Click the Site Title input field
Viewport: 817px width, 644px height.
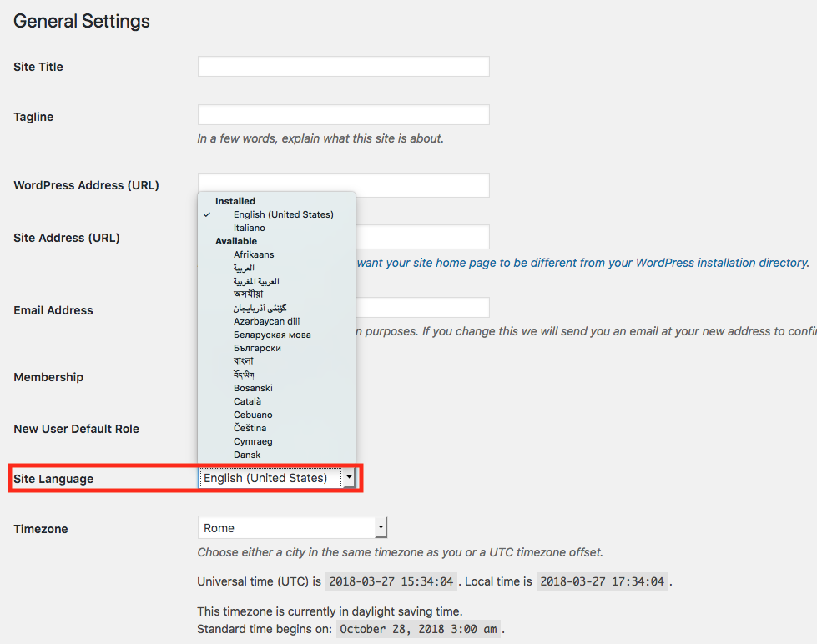coord(343,67)
